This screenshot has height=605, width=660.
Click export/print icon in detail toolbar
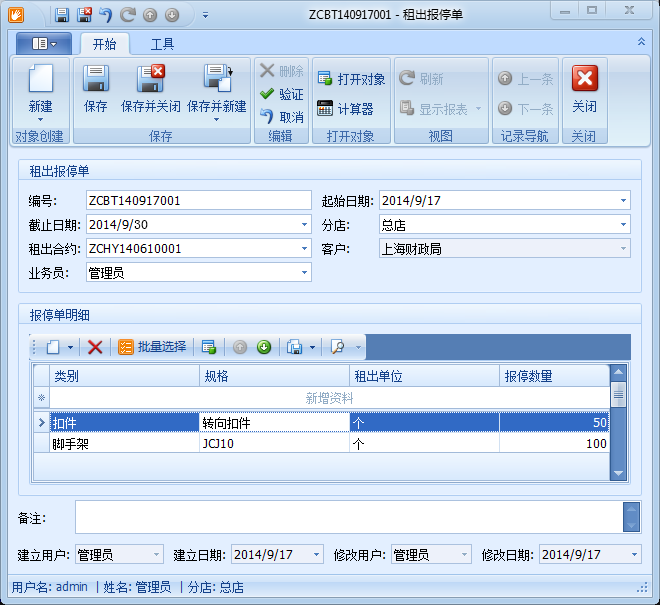[295, 347]
